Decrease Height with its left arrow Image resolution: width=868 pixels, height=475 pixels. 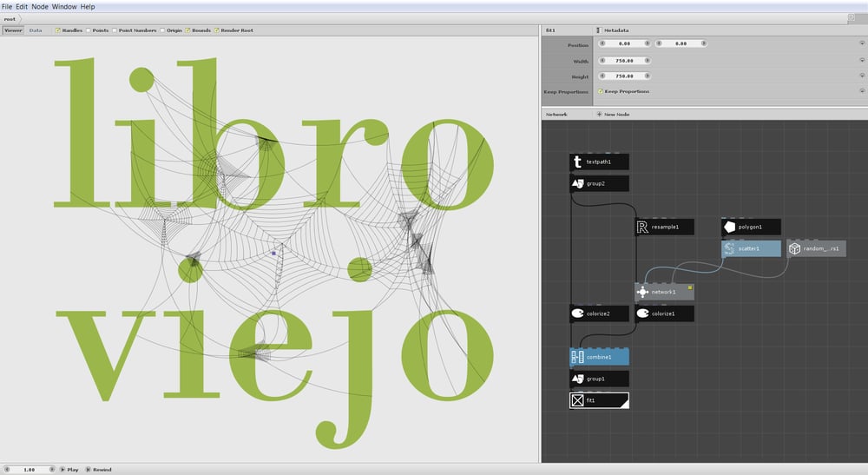coord(602,76)
